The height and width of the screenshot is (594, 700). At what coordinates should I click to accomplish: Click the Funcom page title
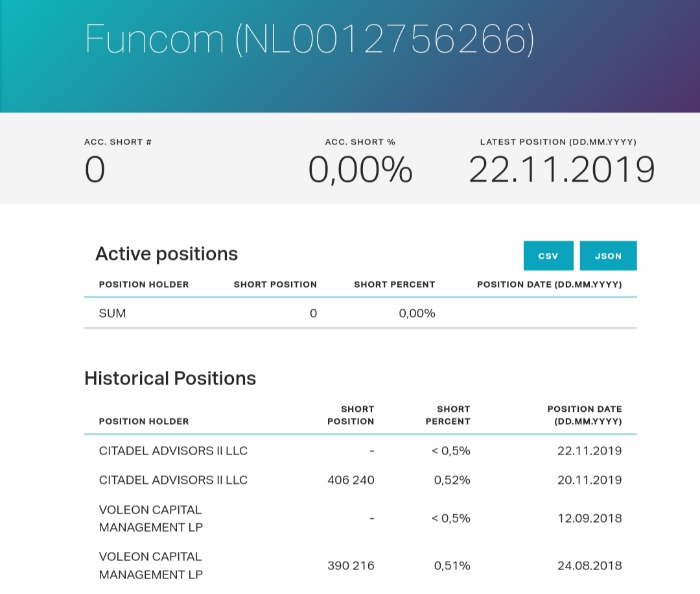pos(309,40)
